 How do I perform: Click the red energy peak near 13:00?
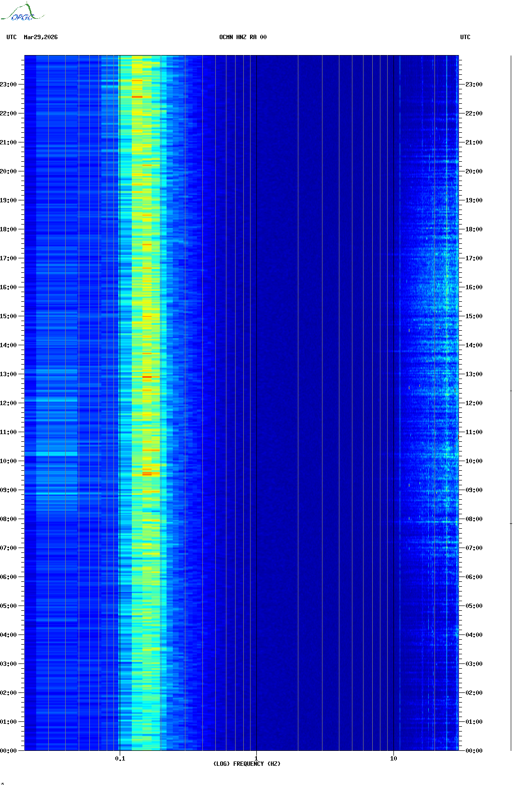point(147,377)
